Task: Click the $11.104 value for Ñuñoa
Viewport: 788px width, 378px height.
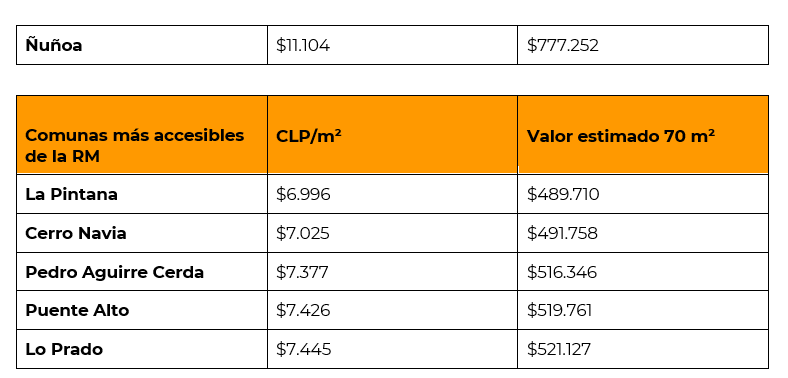Action: (x=392, y=45)
